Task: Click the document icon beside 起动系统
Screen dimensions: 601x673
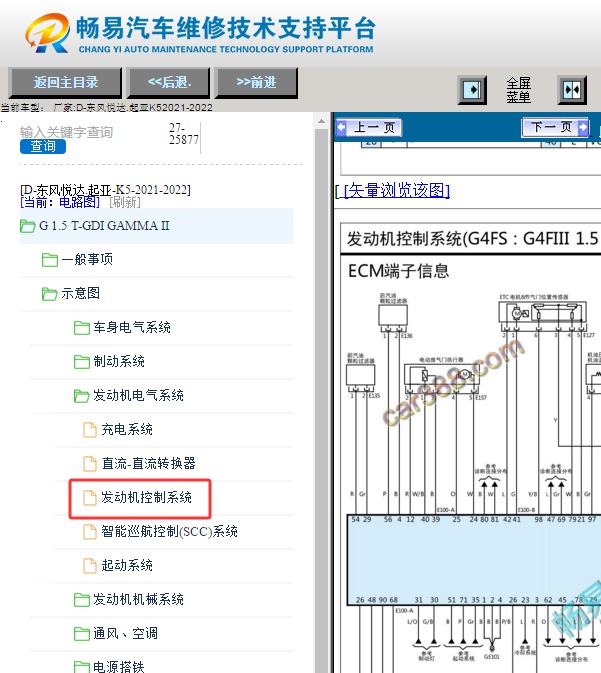Action: [89, 566]
